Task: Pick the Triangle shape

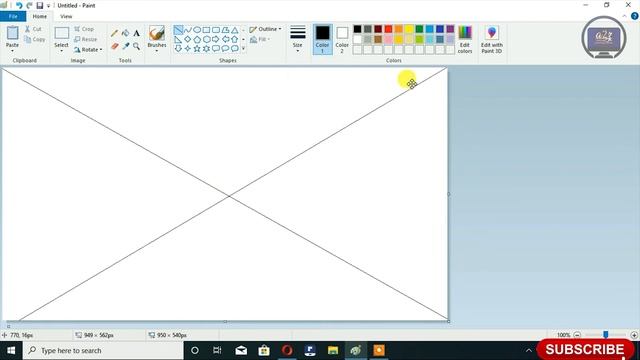Action: pos(235,30)
